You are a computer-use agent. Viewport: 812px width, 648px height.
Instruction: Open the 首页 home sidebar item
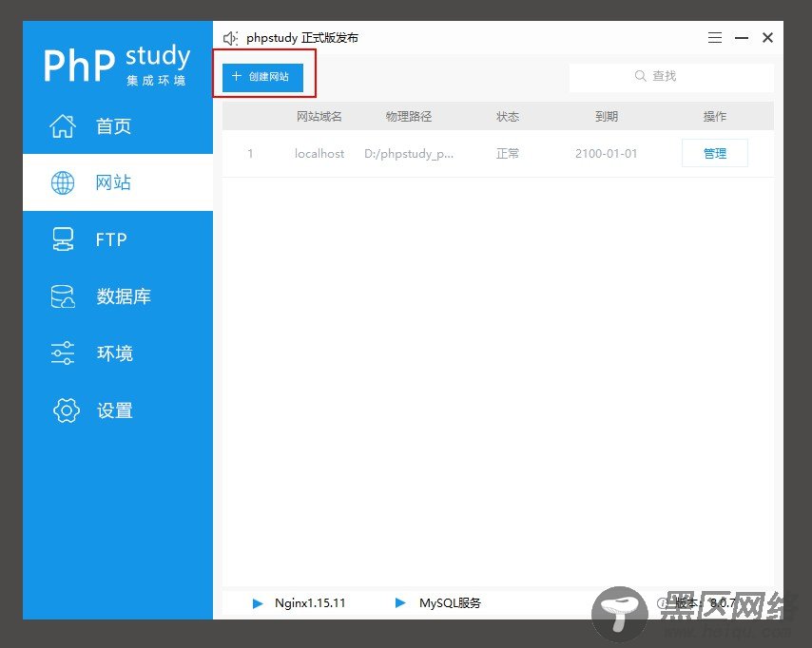pos(118,125)
